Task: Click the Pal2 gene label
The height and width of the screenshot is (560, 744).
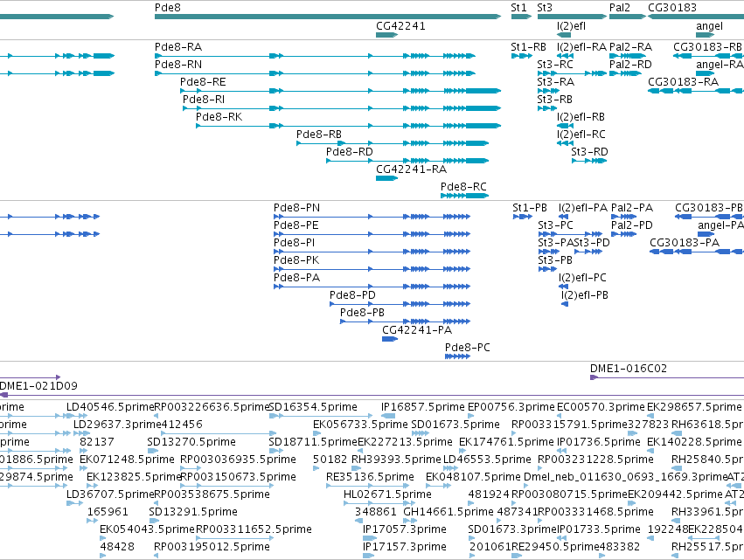Action: (x=620, y=8)
